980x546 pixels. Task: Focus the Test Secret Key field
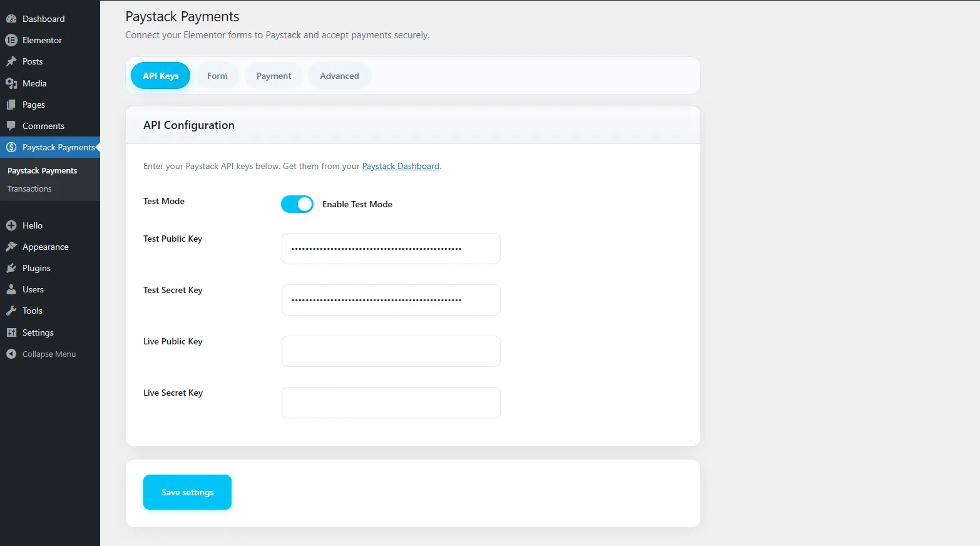[x=391, y=300]
